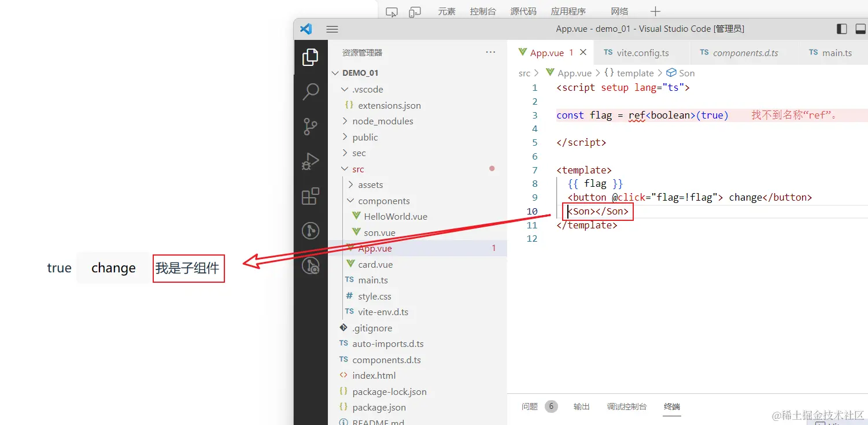This screenshot has height=425, width=868.
Task: Expand the assets folder
Action: pos(351,184)
